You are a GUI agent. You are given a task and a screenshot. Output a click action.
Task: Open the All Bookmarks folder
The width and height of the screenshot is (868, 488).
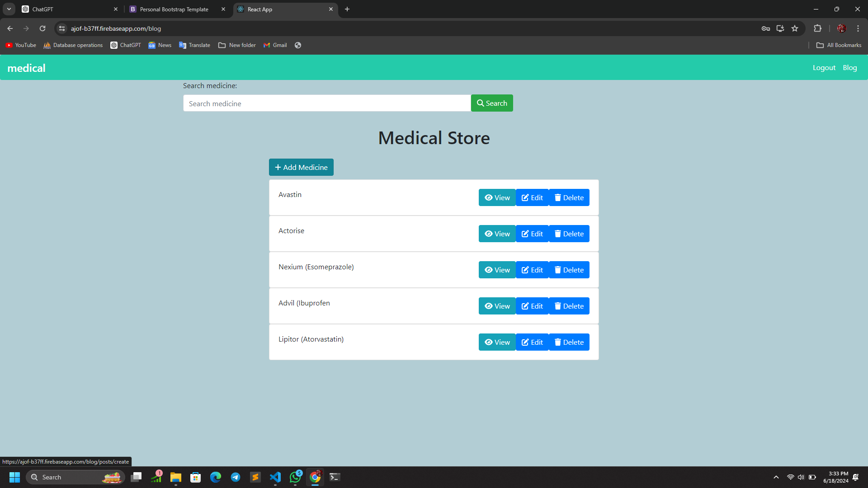839,45
